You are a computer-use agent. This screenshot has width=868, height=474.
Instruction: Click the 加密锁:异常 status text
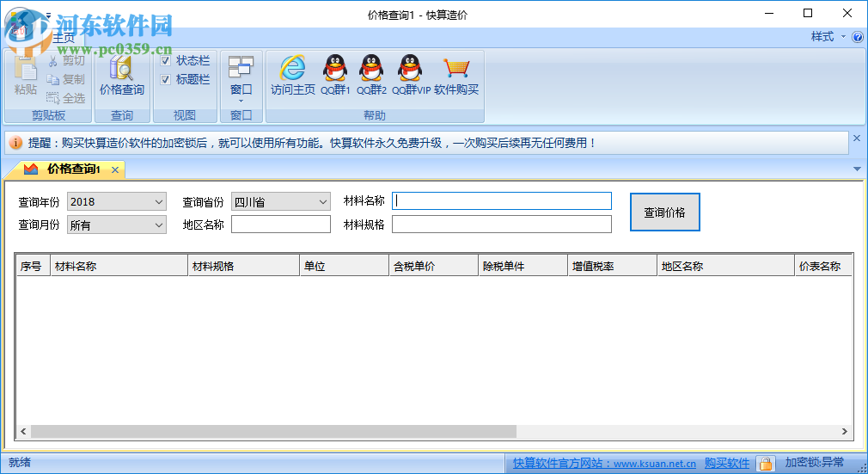click(x=815, y=462)
